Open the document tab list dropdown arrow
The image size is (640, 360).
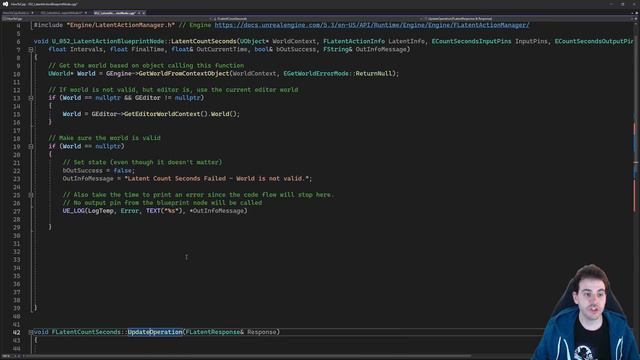pos(632,13)
